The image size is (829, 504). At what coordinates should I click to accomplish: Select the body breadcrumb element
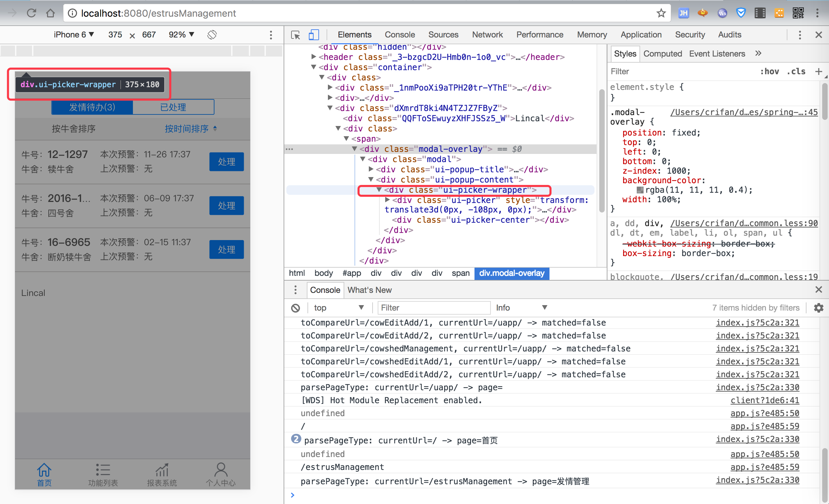click(323, 273)
